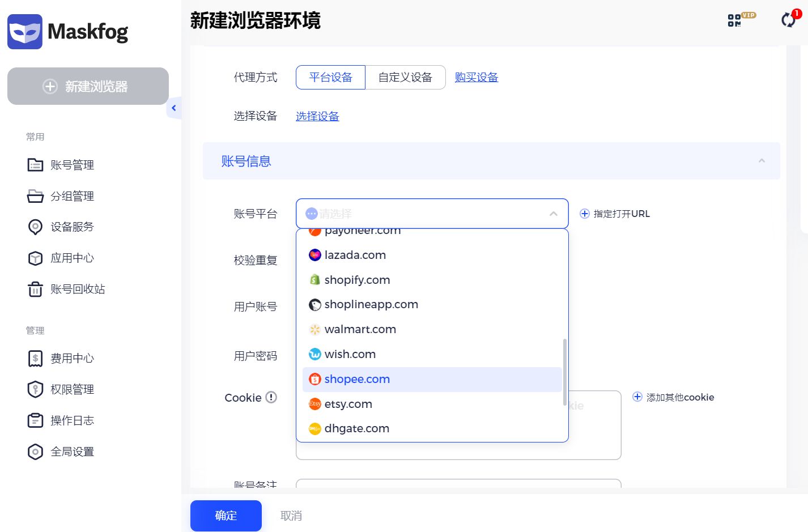The height and width of the screenshot is (532, 808).
Task: Click the shopify bag logo icon
Action: click(315, 280)
